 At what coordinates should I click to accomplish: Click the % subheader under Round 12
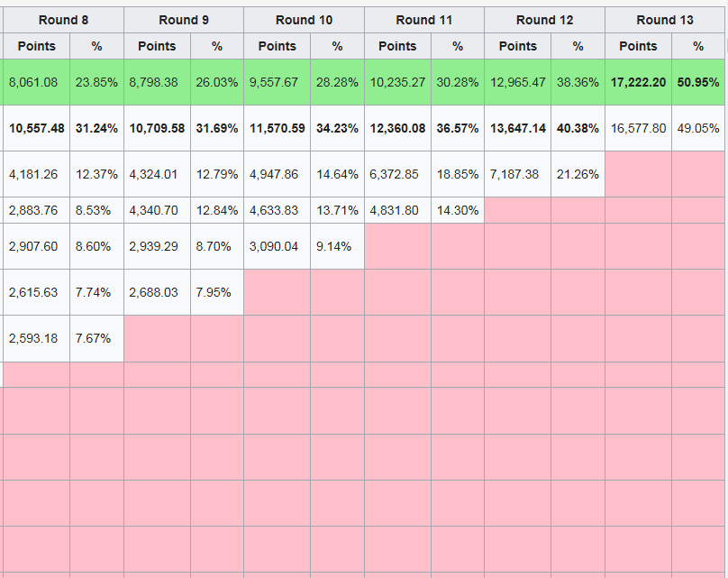[578, 46]
